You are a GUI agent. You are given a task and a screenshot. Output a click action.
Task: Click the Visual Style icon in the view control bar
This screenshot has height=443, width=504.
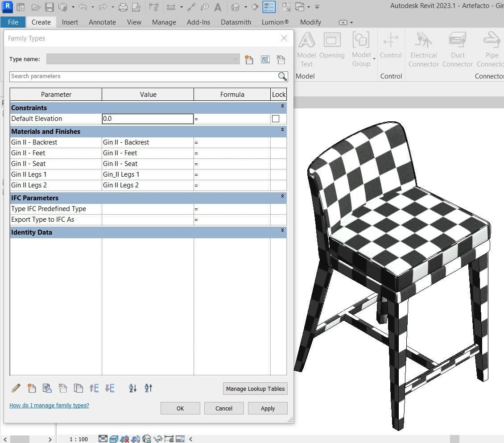pos(114,439)
